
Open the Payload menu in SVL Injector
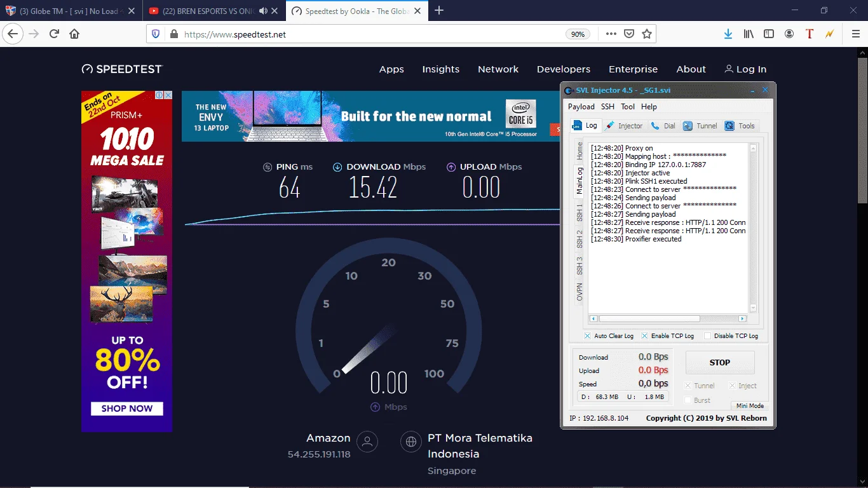coord(581,107)
